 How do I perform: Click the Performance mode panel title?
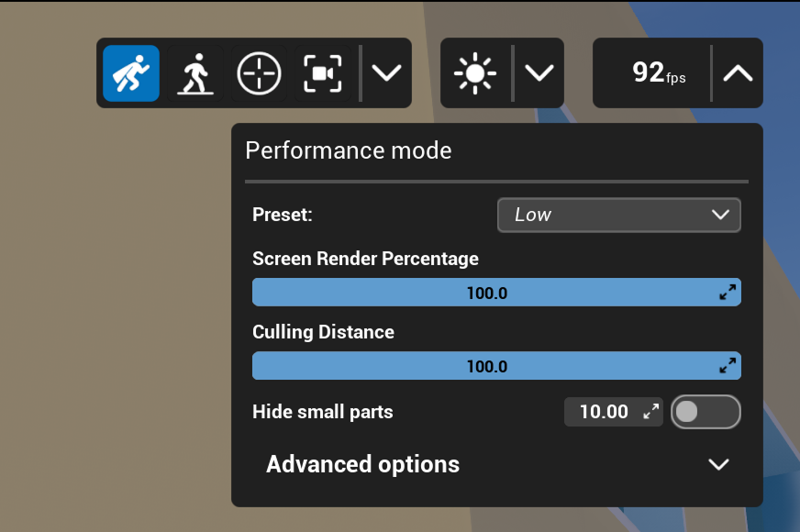tap(349, 150)
